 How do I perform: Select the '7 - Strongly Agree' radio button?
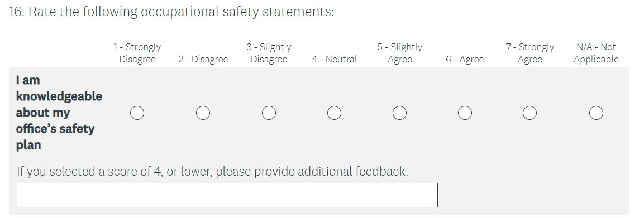[530, 113]
